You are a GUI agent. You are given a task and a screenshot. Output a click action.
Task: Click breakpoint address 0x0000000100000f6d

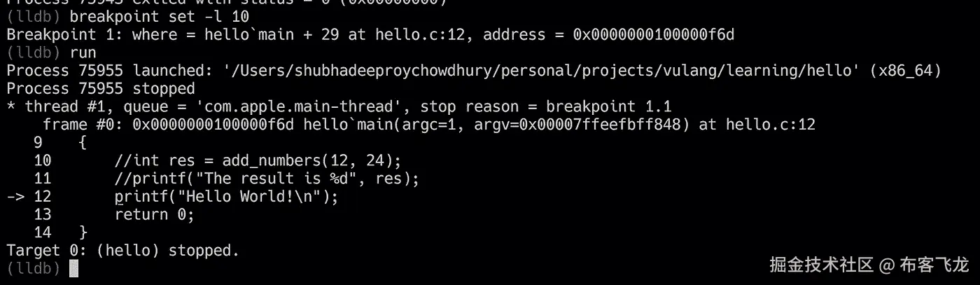pos(653,34)
